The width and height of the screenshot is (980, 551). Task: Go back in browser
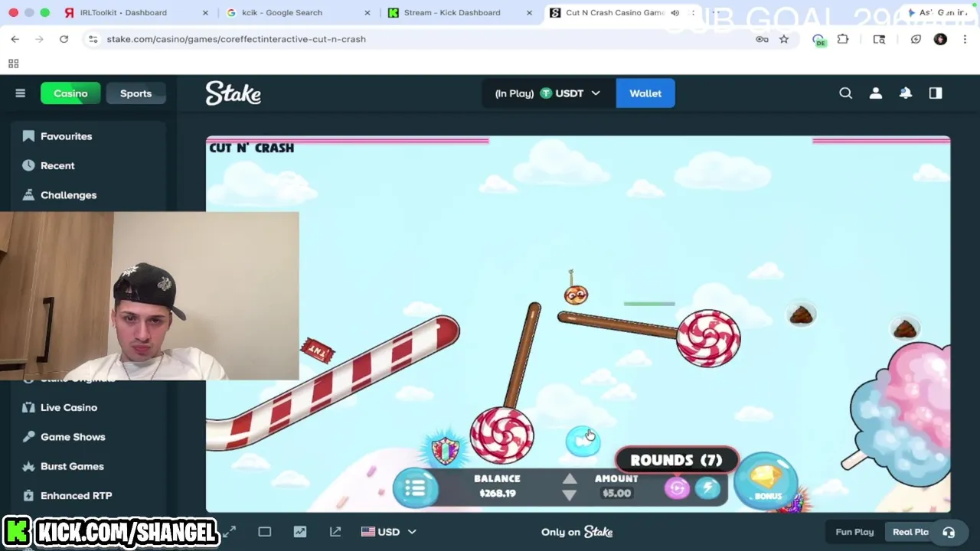15,39
